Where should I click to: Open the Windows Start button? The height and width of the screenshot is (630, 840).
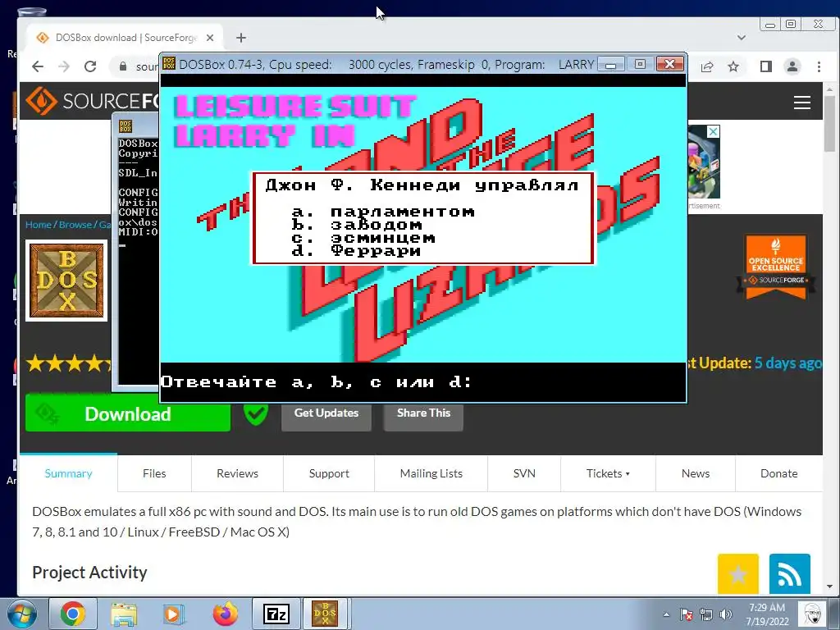click(21, 614)
